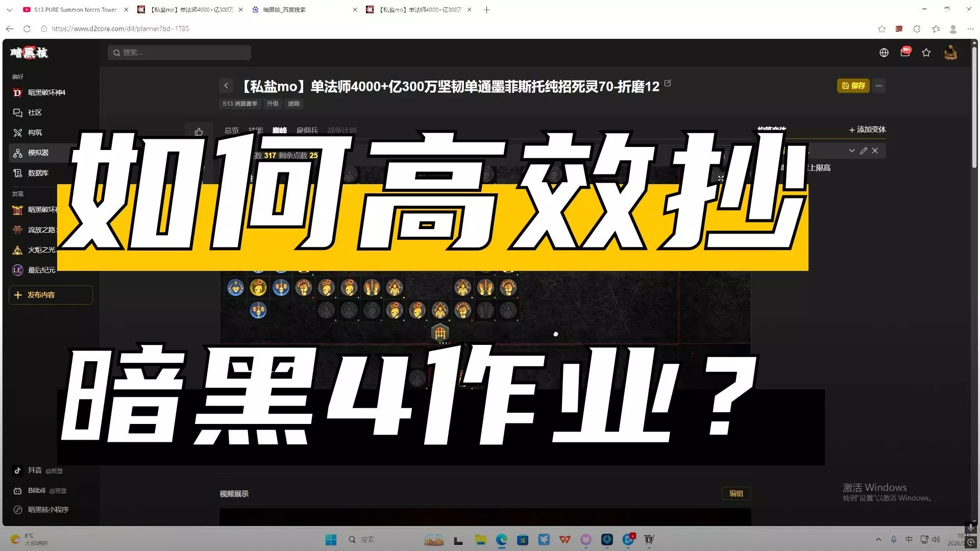Viewport: 980px width, 551px height.
Task: Open browser settings three-dot menu
Action: click(x=970, y=29)
